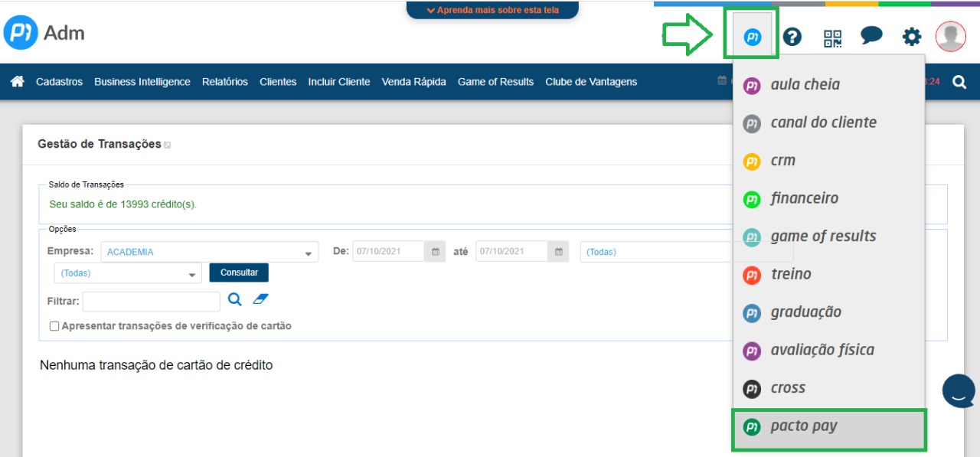The image size is (980, 457).
Task: Open the settings gear icon
Action: coord(911,37)
